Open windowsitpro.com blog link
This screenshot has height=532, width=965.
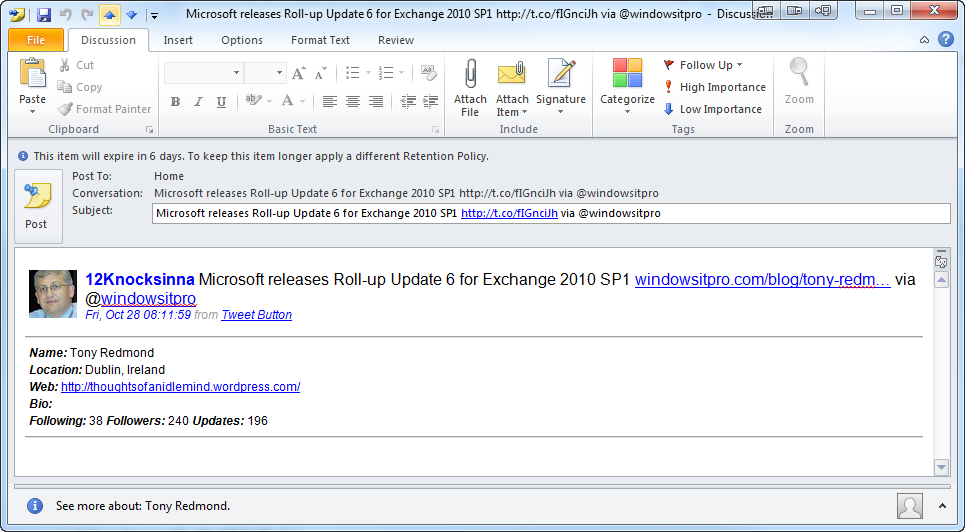coord(763,280)
